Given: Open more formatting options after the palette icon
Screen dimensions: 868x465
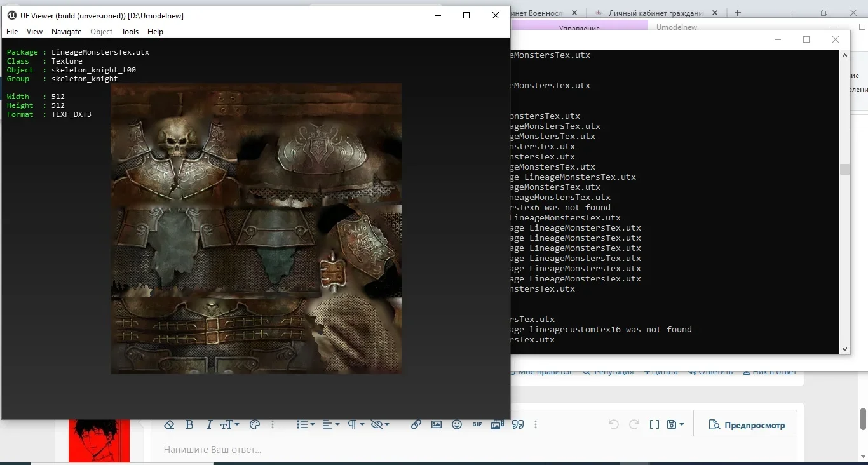Looking at the screenshot, I should click(273, 424).
